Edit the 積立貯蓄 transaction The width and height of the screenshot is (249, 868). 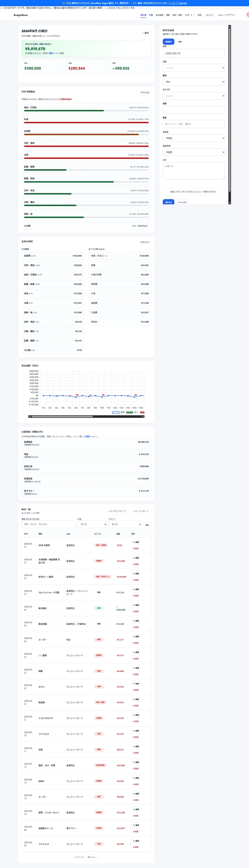coord(136,621)
